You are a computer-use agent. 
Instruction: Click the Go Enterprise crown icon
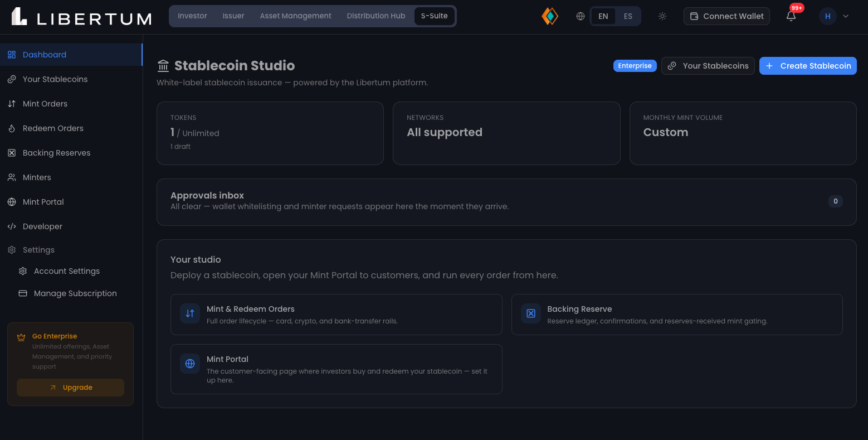(x=21, y=337)
